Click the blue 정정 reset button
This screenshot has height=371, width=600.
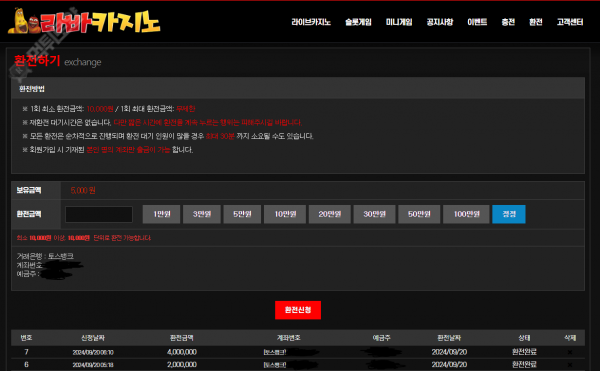[509, 214]
